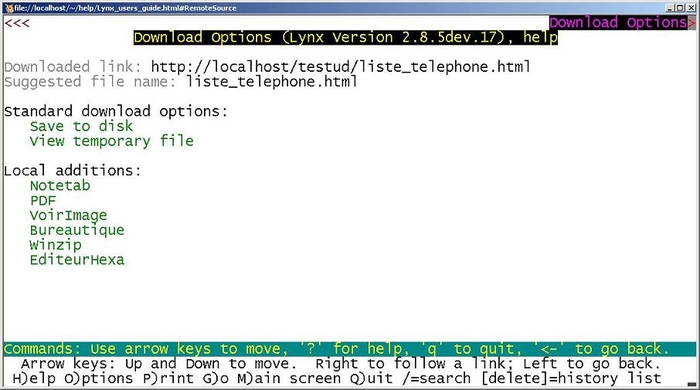
Task: Click the '<<<' back indicator
Action: tap(17, 23)
